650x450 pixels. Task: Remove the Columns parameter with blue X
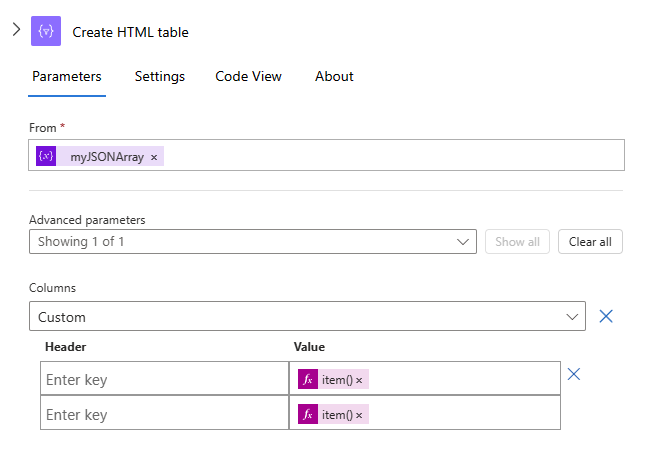click(x=606, y=317)
